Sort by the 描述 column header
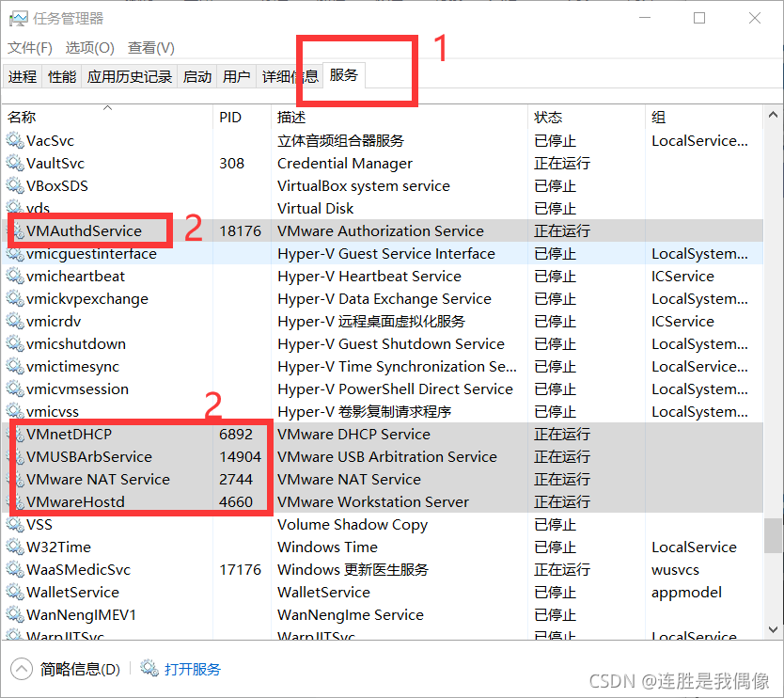 [x=399, y=117]
